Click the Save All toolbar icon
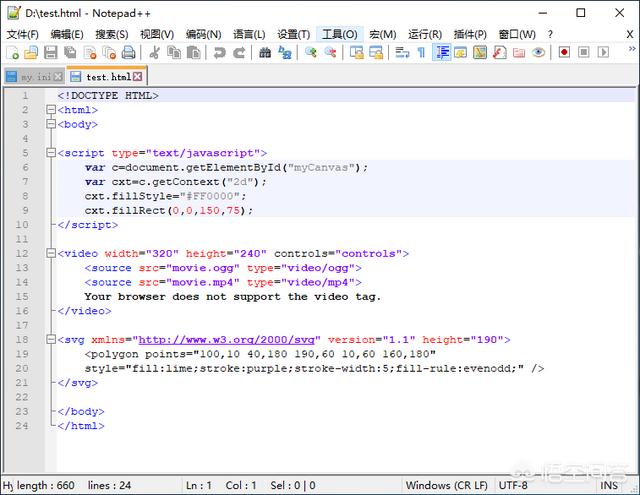This screenshot has width=640, height=495. coord(70,53)
